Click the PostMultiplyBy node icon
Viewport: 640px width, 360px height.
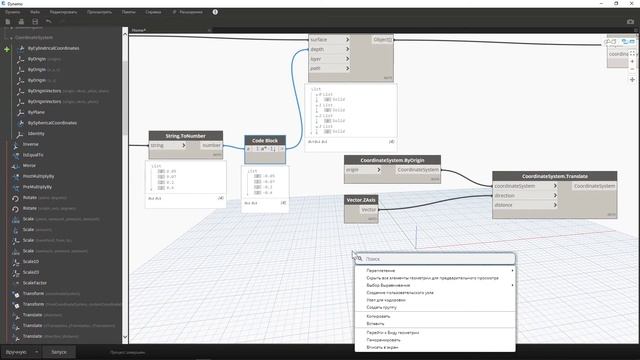pos(16,176)
